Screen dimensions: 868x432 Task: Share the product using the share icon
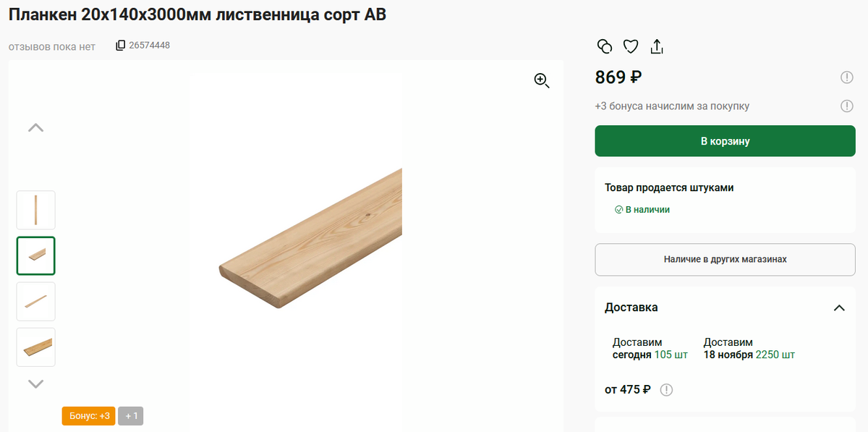(657, 46)
